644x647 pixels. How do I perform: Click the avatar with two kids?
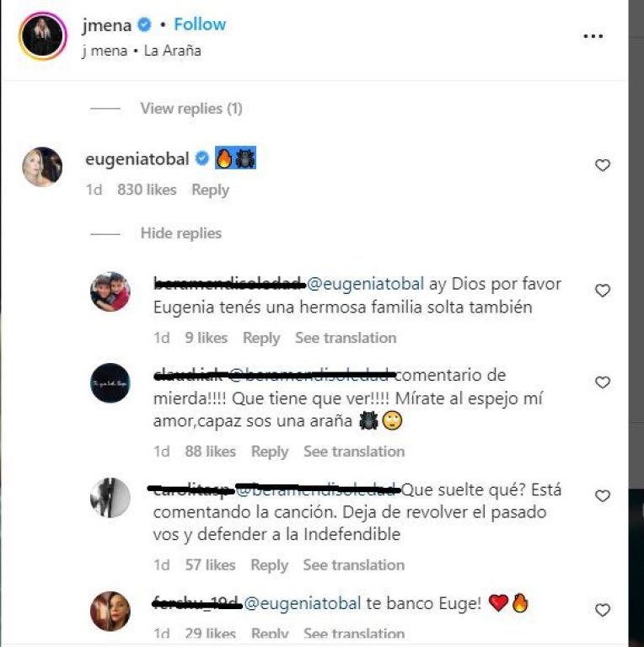coord(110,291)
